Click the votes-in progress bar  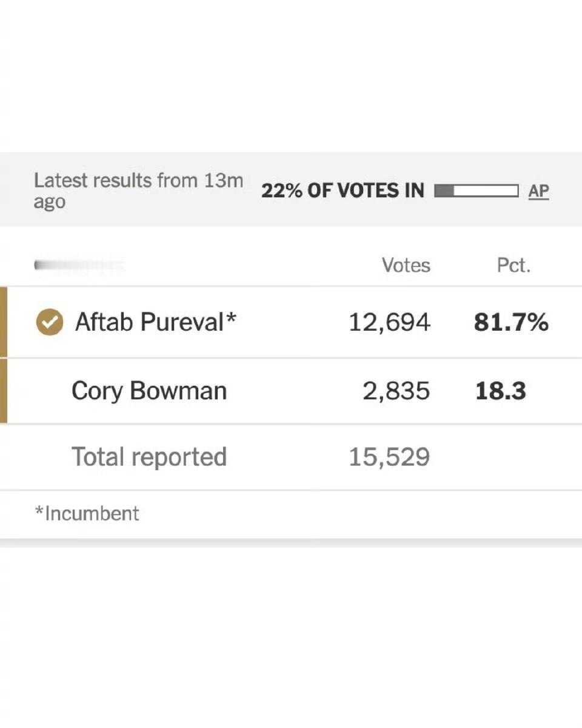point(476,191)
